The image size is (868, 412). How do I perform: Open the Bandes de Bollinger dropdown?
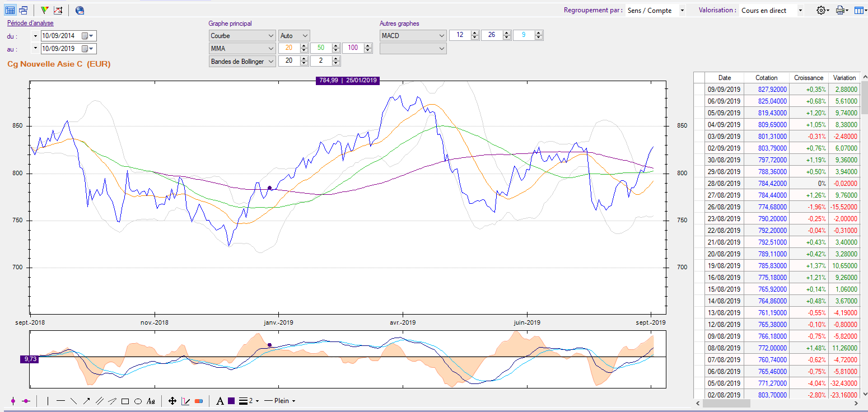click(x=242, y=61)
